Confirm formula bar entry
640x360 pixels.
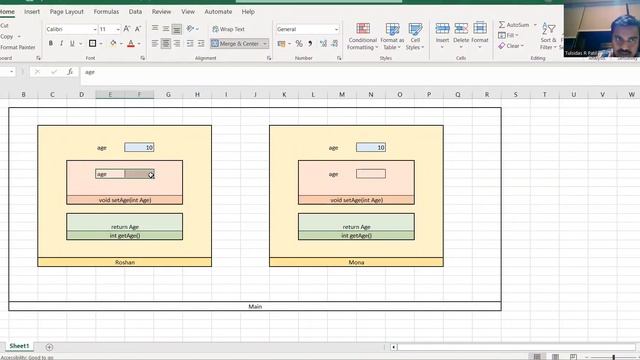54,72
